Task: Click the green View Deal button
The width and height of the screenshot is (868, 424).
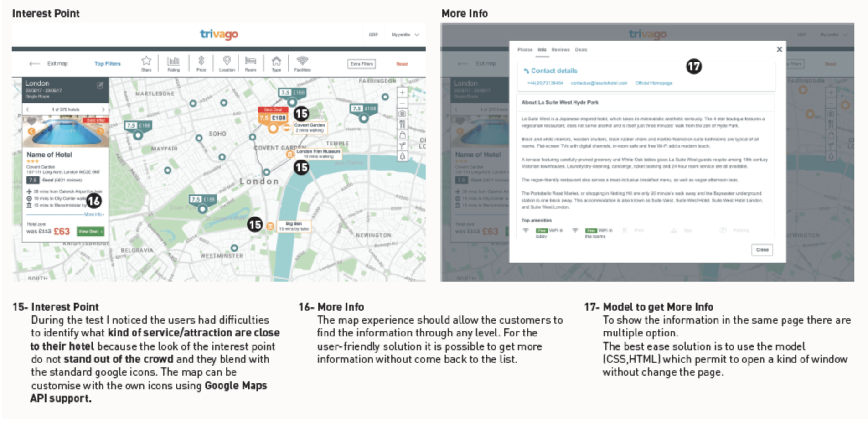Action: (x=90, y=232)
